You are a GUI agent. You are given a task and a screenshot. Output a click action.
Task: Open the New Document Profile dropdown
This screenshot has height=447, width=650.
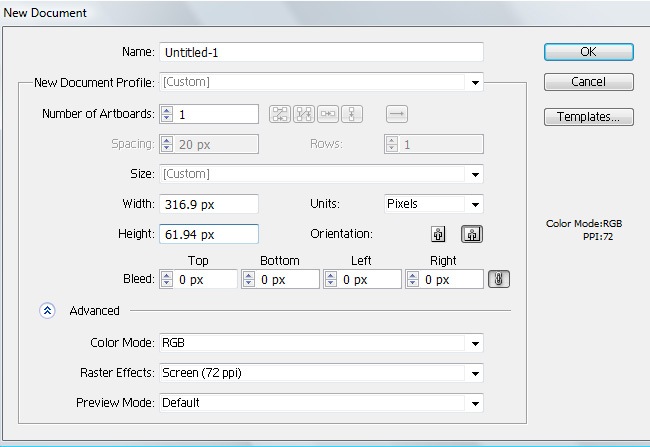(476, 82)
